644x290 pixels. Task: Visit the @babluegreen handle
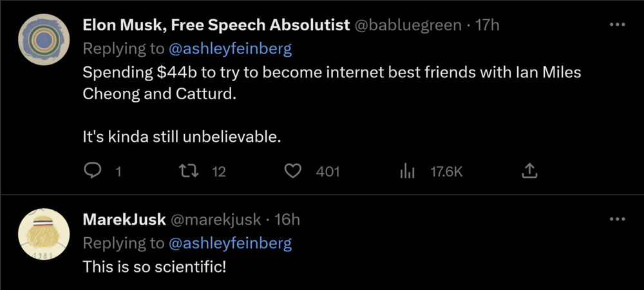(x=408, y=25)
